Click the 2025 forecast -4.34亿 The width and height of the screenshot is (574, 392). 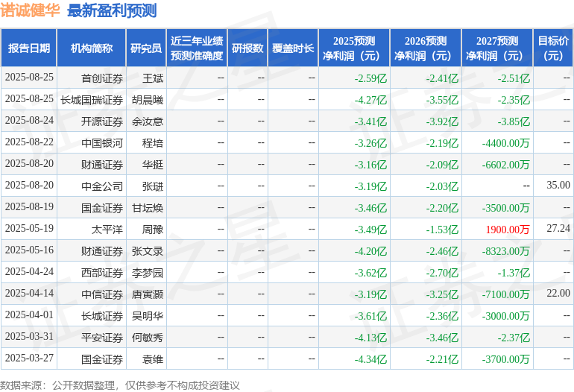coord(370,359)
